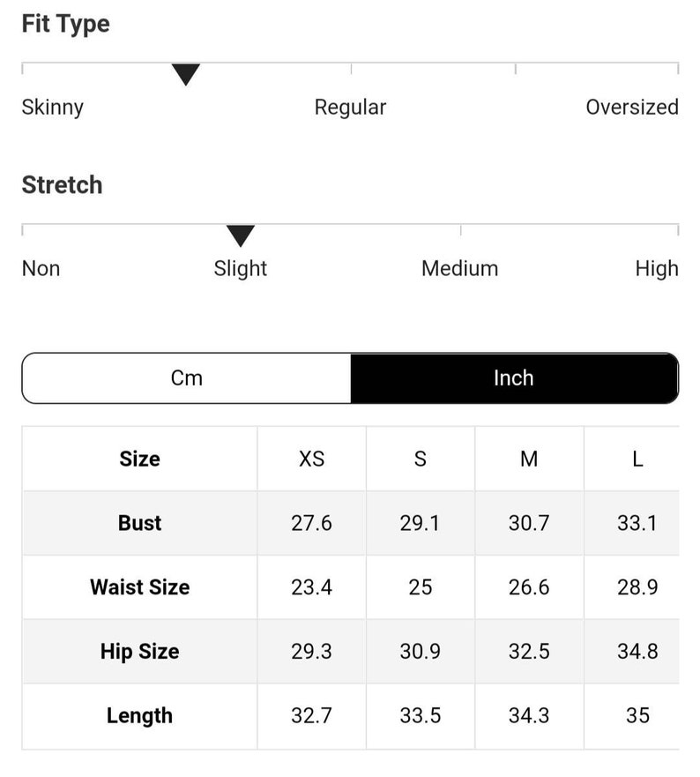This screenshot has width=700, height=777.
Task: Click the High stretch label
Action: tap(657, 269)
